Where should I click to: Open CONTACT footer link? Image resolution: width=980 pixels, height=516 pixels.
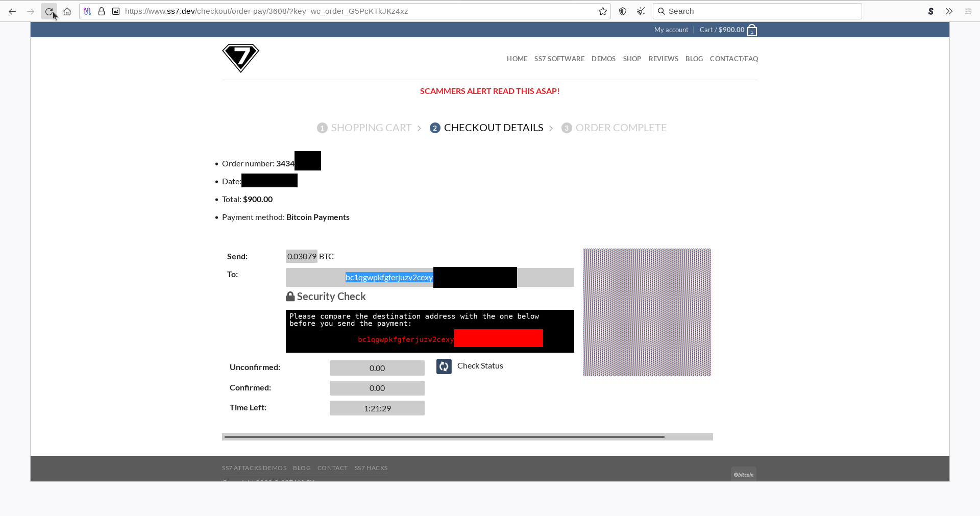click(332, 468)
